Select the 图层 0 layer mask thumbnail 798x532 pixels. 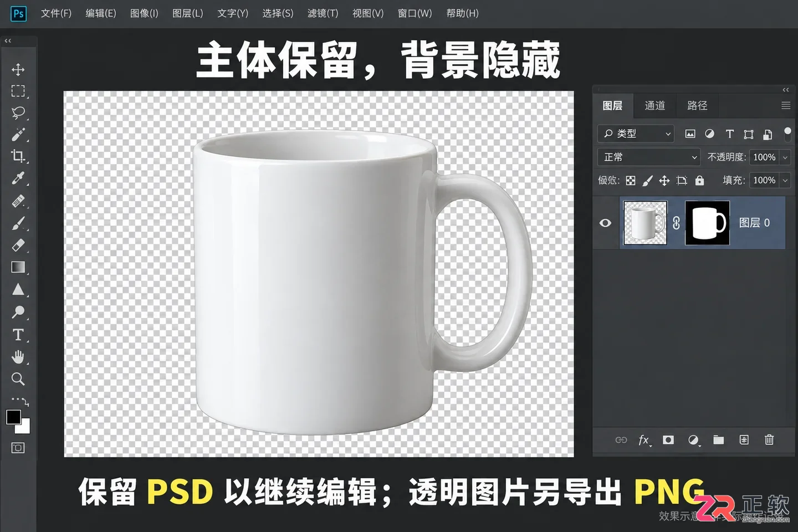(x=707, y=223)
